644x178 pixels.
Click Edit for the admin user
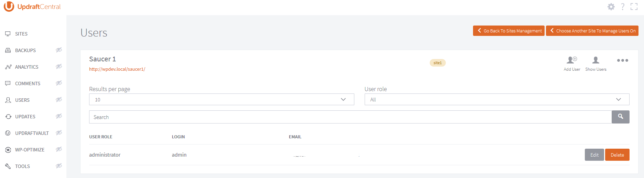pos(594,155)
